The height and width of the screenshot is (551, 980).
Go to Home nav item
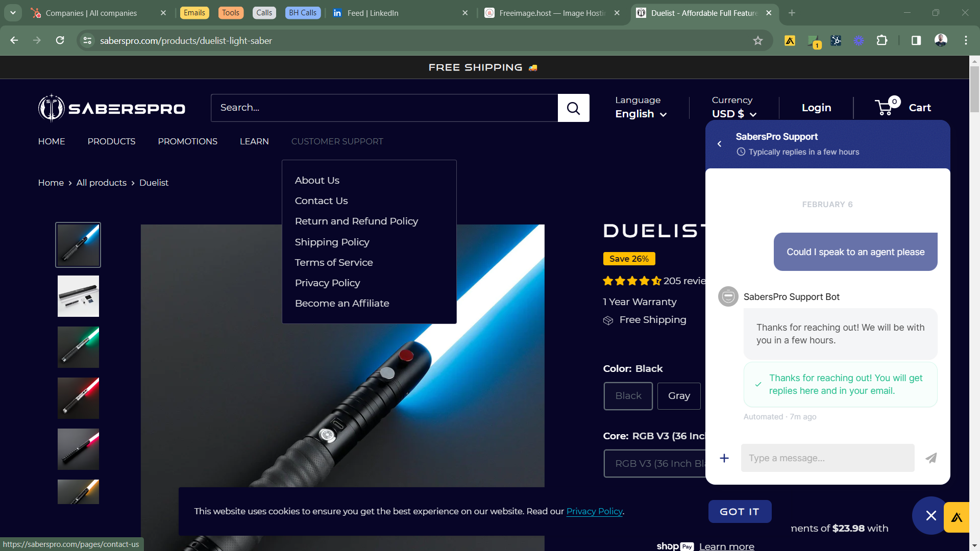point(52,141)
